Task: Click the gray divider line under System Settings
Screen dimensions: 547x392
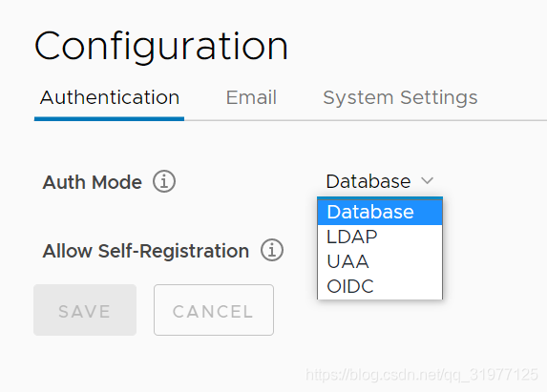Action: click(366, 120)
